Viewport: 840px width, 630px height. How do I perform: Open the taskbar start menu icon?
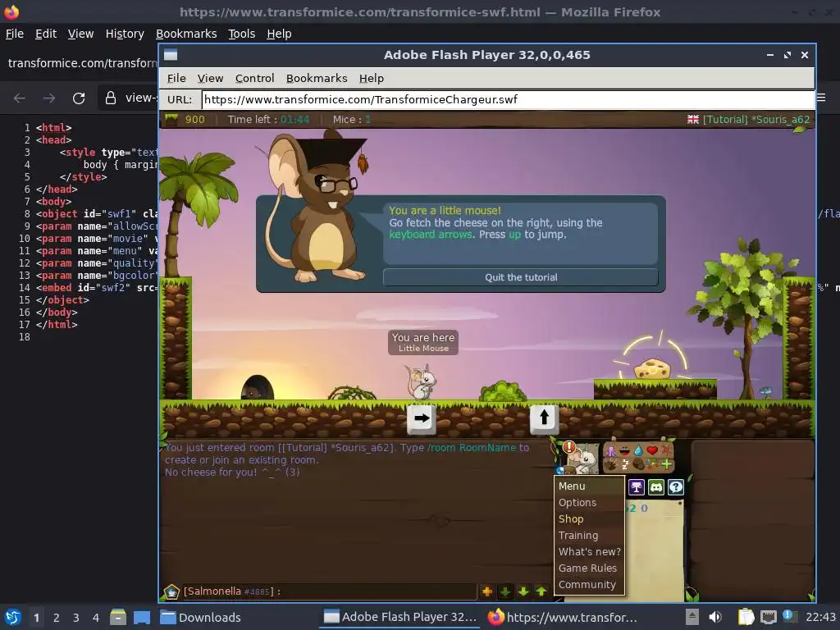point(13,617)
